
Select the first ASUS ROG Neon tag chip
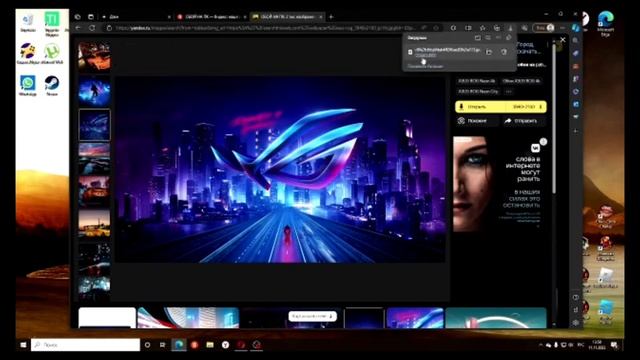[476, 81]
